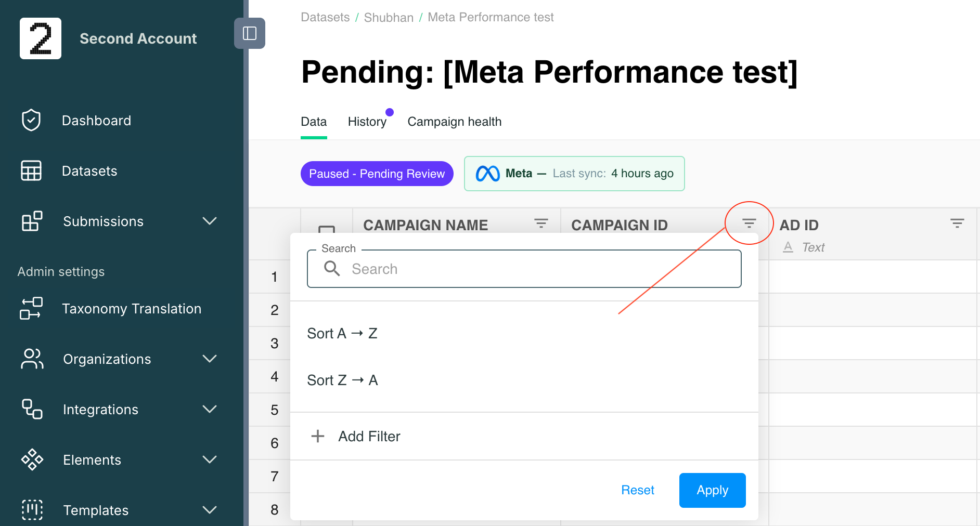Open filter icon on Ad ID column
The height and width of the screenshot is (526, 980).
pos(957,223)
